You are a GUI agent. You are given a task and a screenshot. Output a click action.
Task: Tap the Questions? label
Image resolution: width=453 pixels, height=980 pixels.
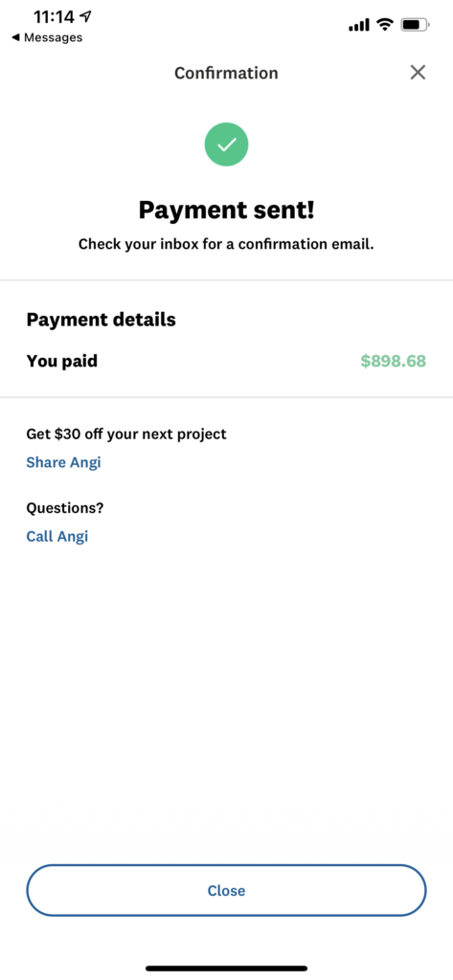click(65, 508)
